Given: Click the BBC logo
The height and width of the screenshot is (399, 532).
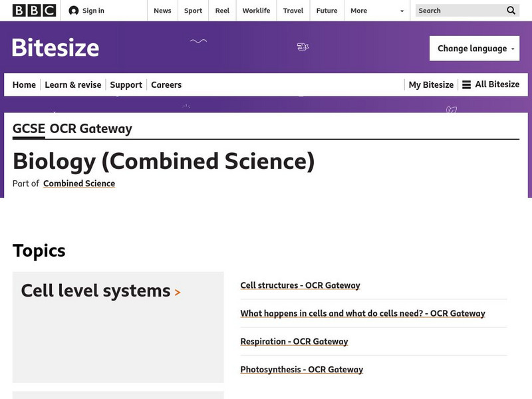Looking at the screenshot, I should [x=34, y=11].
